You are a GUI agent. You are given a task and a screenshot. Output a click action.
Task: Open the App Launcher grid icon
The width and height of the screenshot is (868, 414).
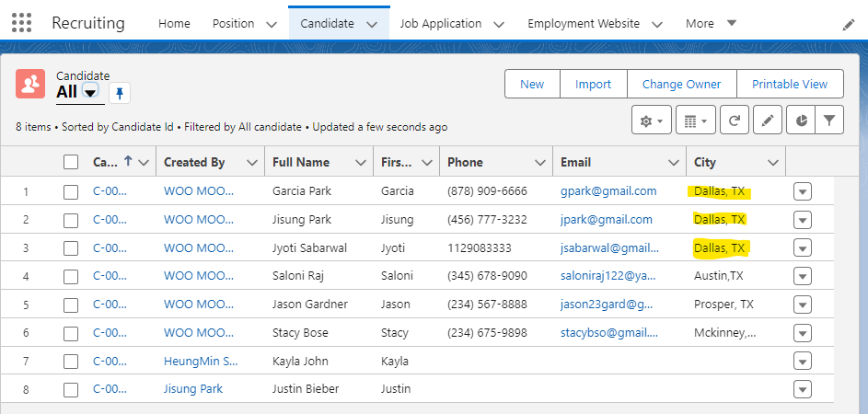(20, 23)
